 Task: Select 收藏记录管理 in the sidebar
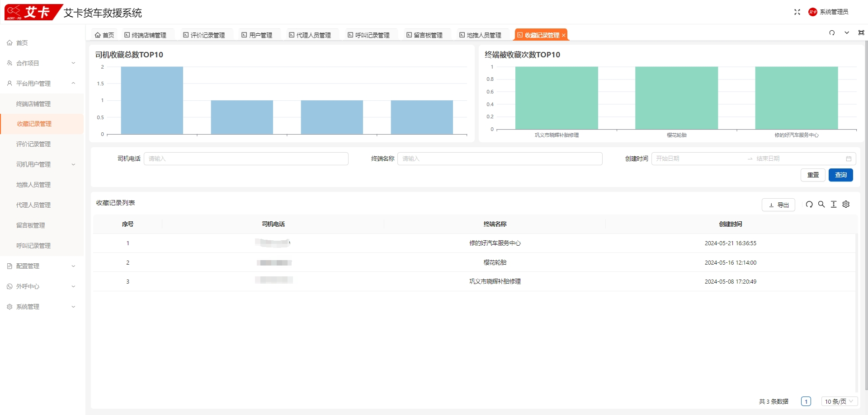[x=42, y=124]
